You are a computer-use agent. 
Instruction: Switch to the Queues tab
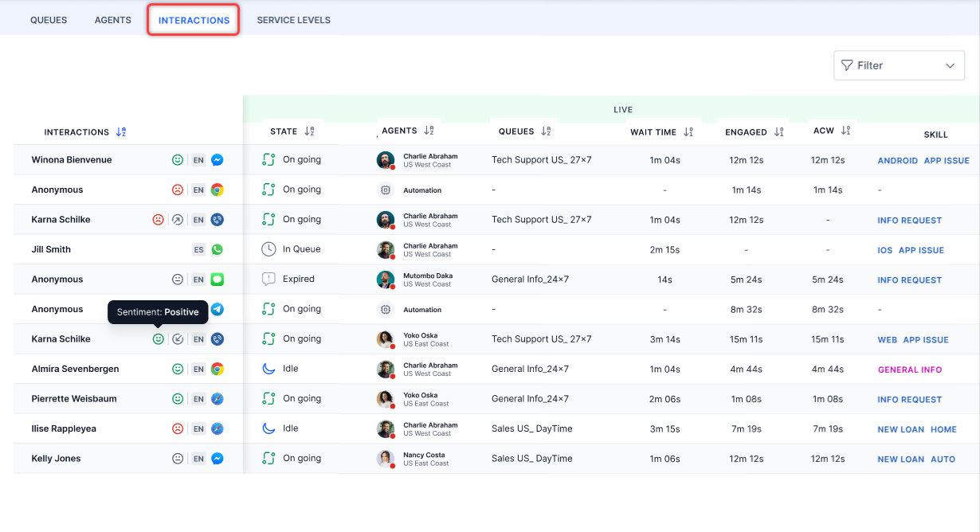pyautogui.click(x=49, y=20)
